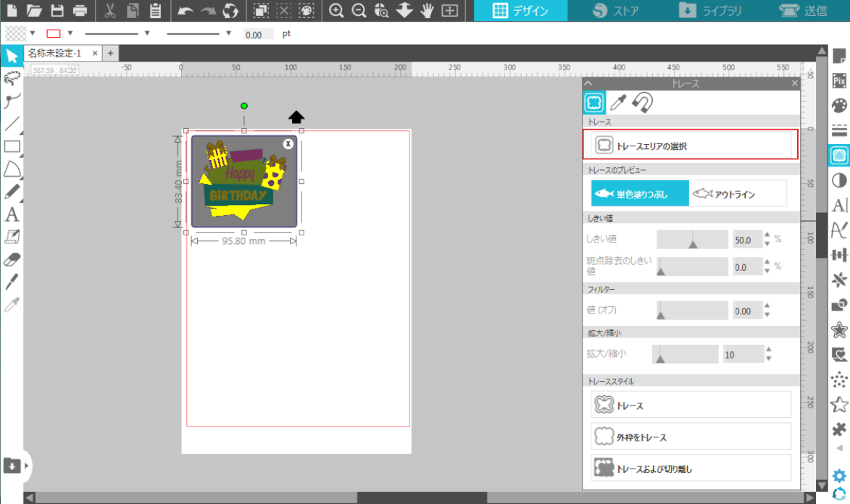
Task: Zoom in with magnifier plus
Action: click(336, 10)
